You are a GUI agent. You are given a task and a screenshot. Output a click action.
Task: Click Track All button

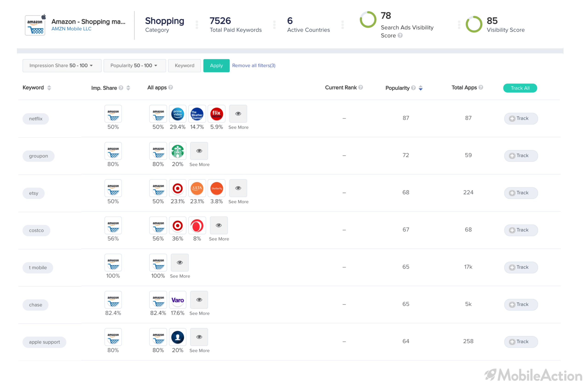pos(520,88)
